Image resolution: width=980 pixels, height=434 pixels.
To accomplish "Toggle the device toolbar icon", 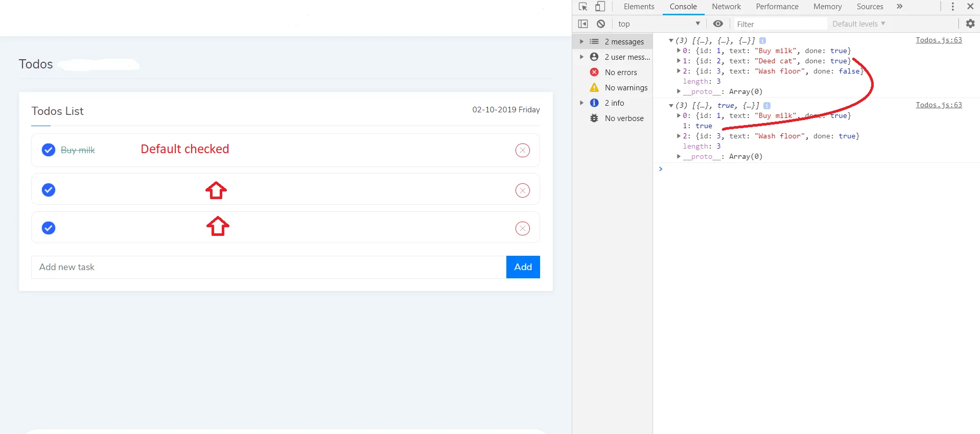I will [x=600, y=7].
